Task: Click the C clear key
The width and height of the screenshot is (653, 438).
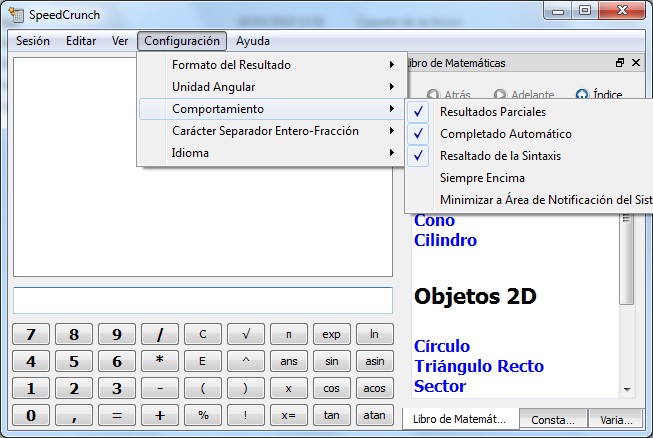Action: point(203,334)
